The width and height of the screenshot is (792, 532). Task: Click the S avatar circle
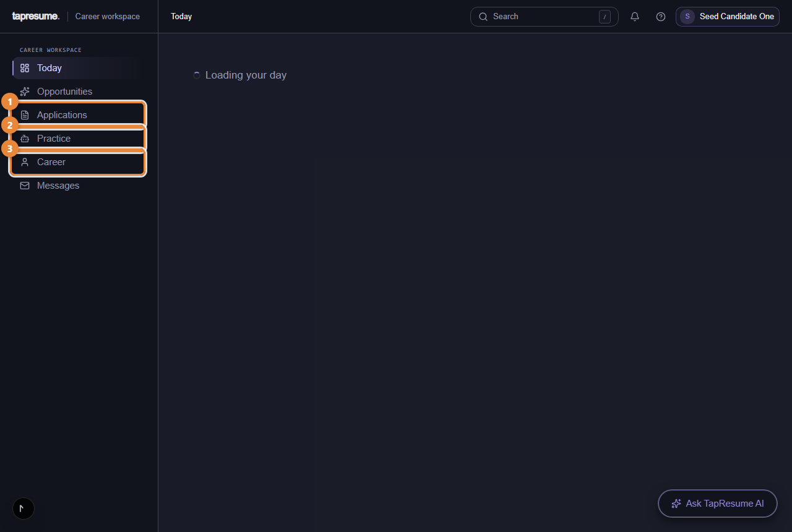687,17
